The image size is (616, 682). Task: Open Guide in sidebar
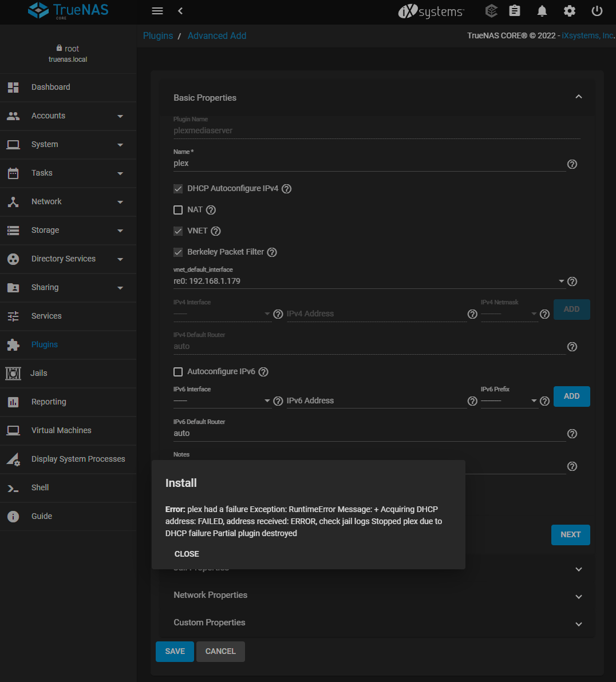[x=68, y=516]
